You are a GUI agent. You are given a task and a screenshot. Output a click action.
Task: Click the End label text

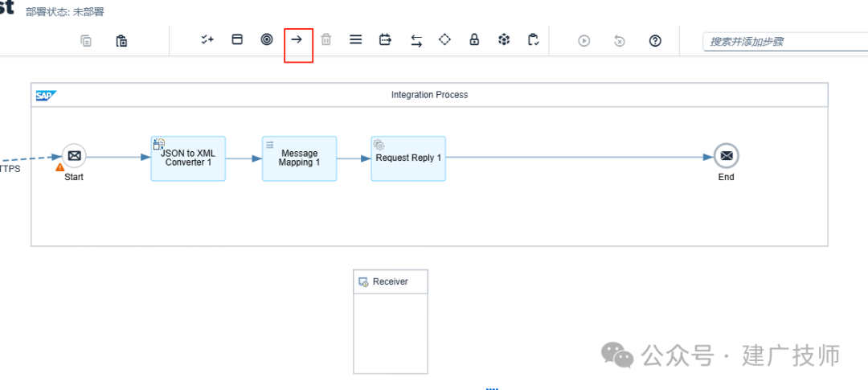pos(727,177)
